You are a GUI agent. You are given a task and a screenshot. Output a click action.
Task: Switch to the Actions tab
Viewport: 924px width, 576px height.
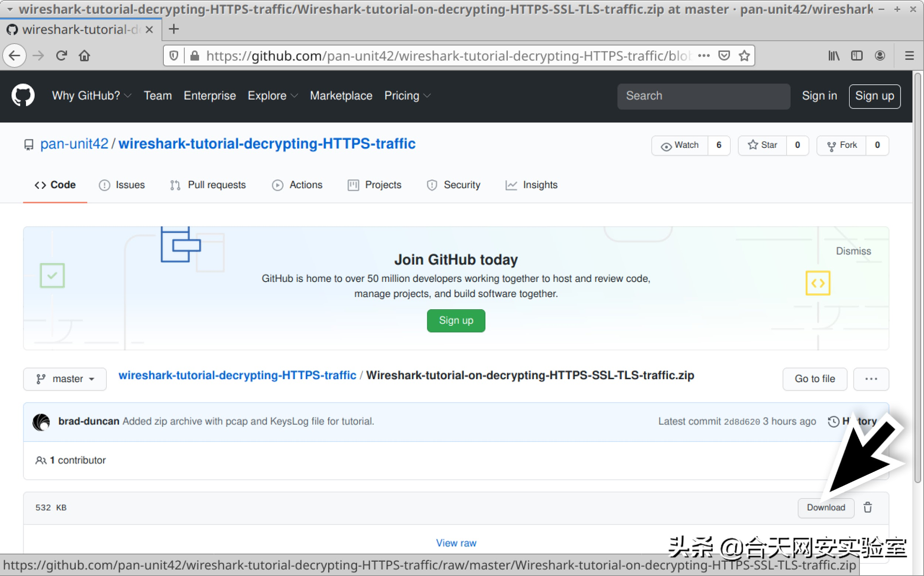tap(297, 185)
